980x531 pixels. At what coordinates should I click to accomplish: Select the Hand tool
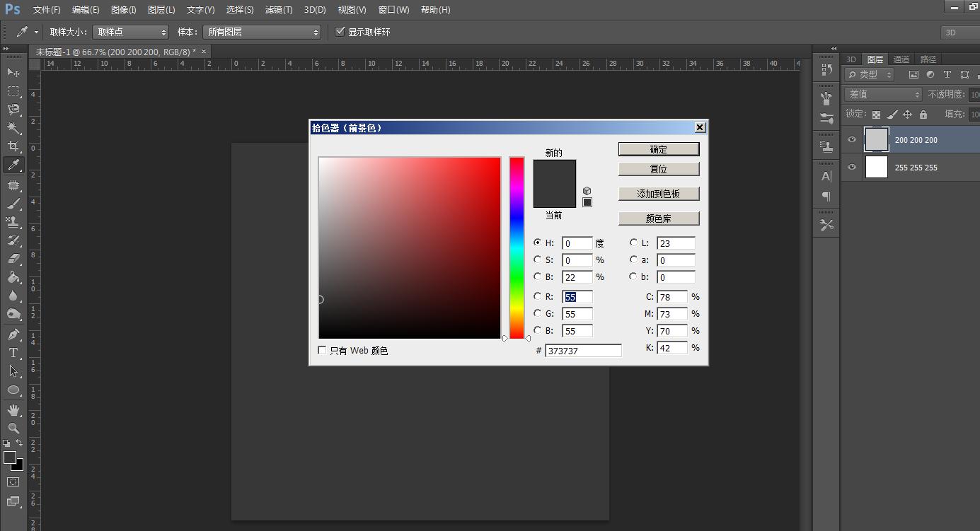coord(13,410)
